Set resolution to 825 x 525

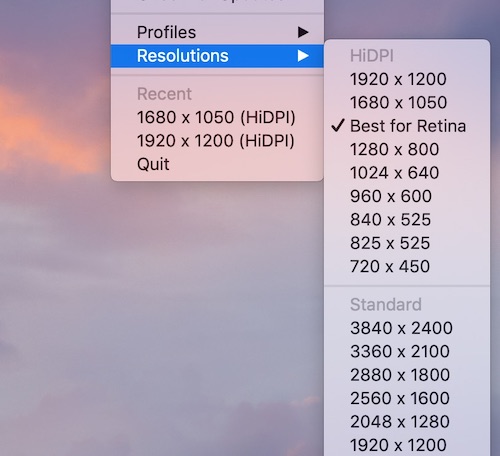pyautogui.click(x=407, y=243)
